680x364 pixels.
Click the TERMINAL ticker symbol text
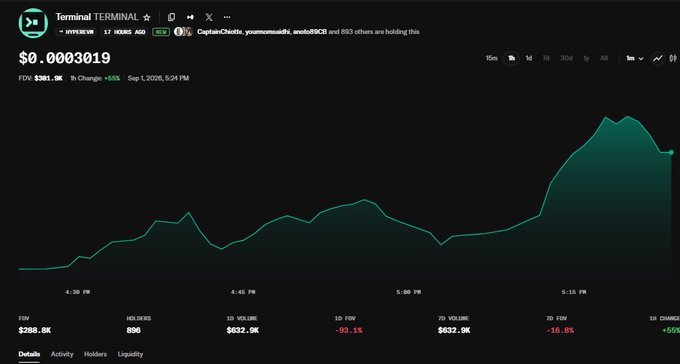116,17
